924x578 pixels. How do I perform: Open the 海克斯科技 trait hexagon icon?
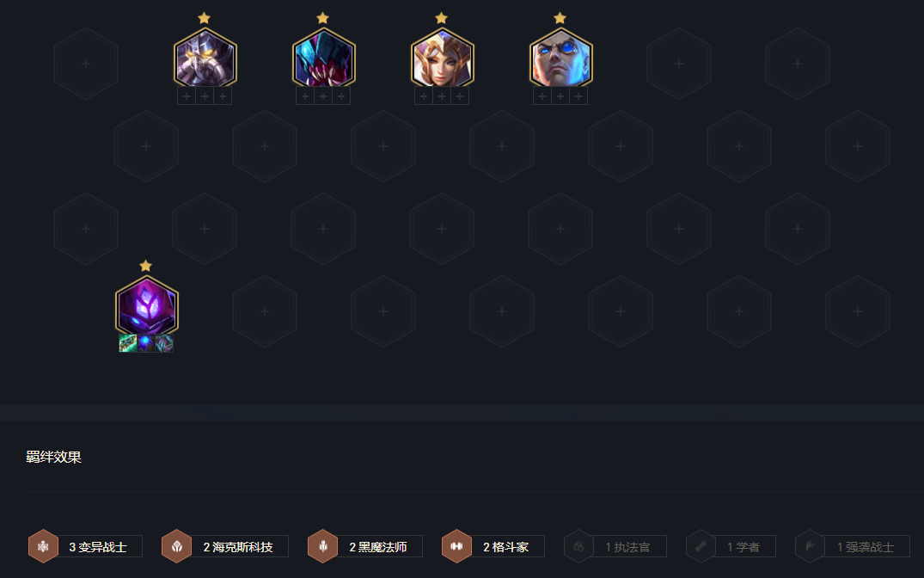click(x=176, y=546)
